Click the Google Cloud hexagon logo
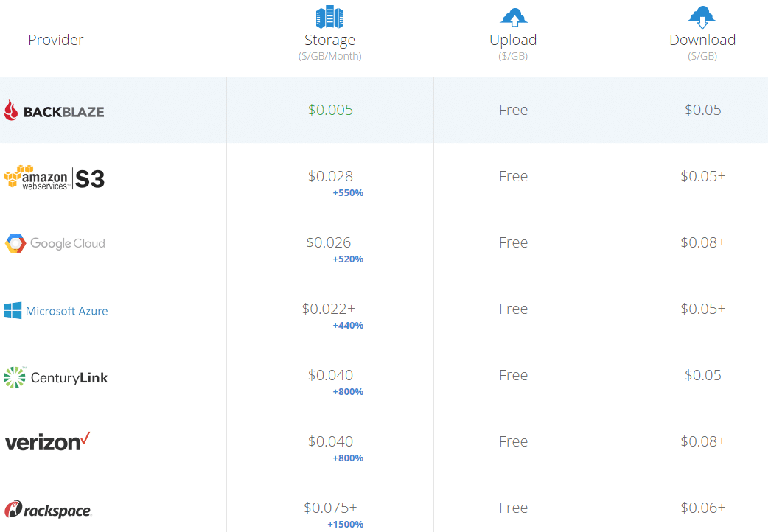 (15, 243)
